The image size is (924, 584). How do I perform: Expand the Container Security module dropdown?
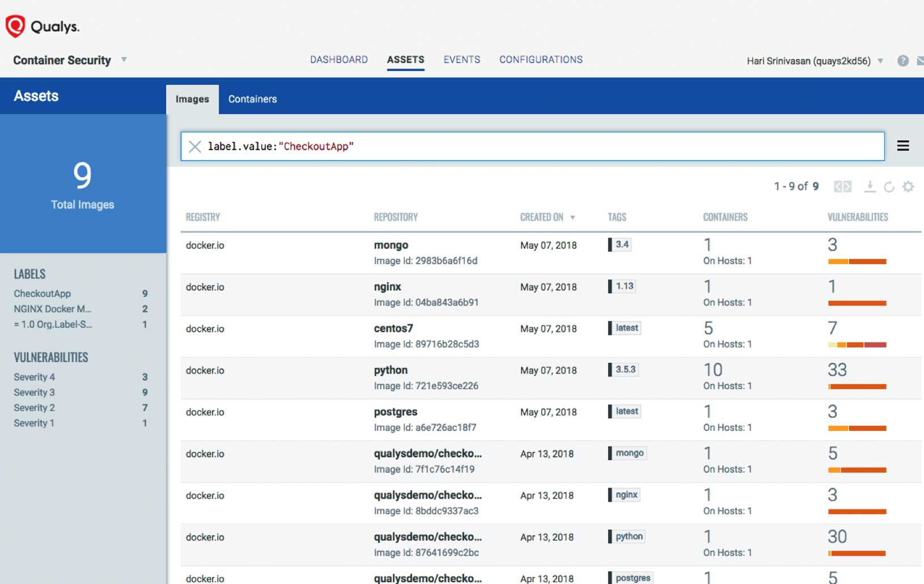[x=124, y=60]
